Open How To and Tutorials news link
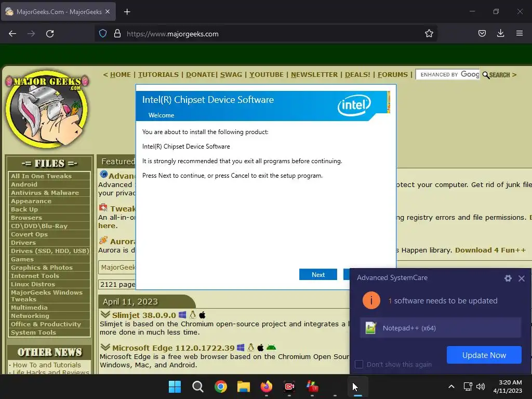This screenshot has height=399, width=532. (x=47, y=365)
